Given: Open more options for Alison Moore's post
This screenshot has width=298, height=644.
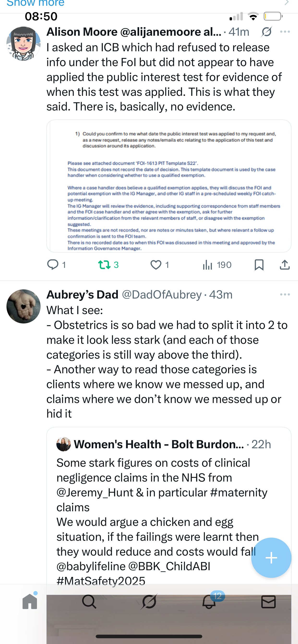Looking at the screenshot, I should click(x=285, y=32).
